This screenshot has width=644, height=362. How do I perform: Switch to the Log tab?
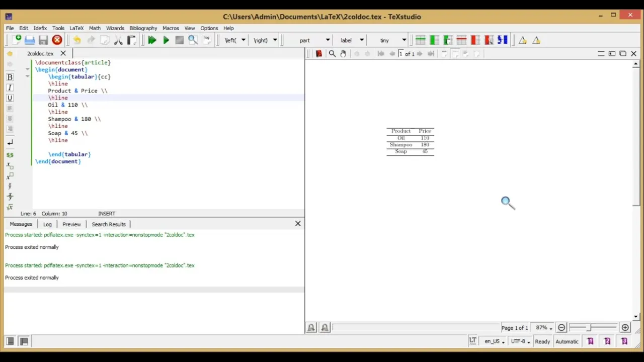47,224
